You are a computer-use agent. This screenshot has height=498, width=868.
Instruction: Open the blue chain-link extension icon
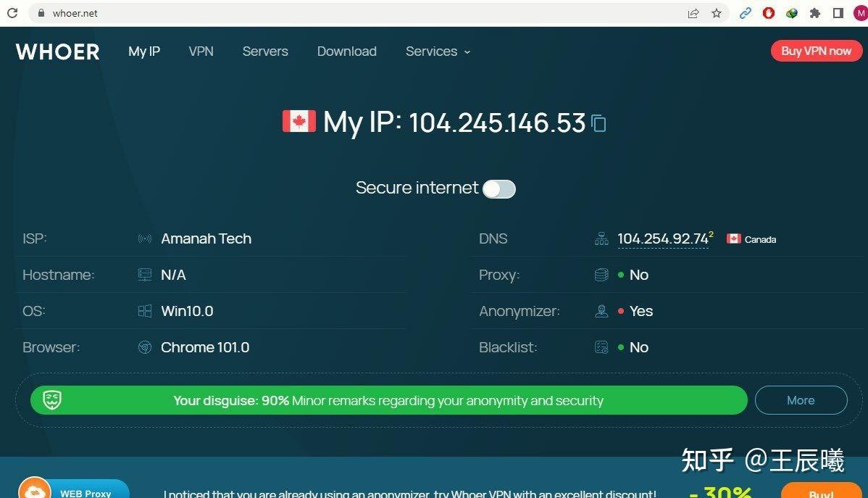coord(745,13)
